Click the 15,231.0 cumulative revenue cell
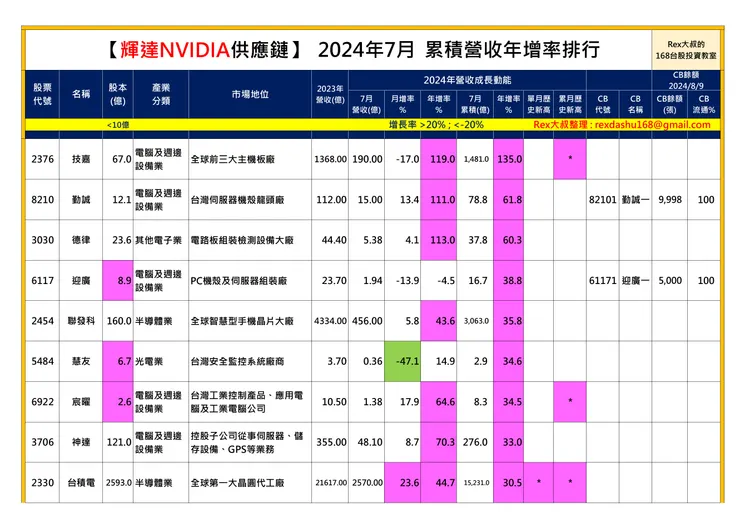 [x=476, y=483]
